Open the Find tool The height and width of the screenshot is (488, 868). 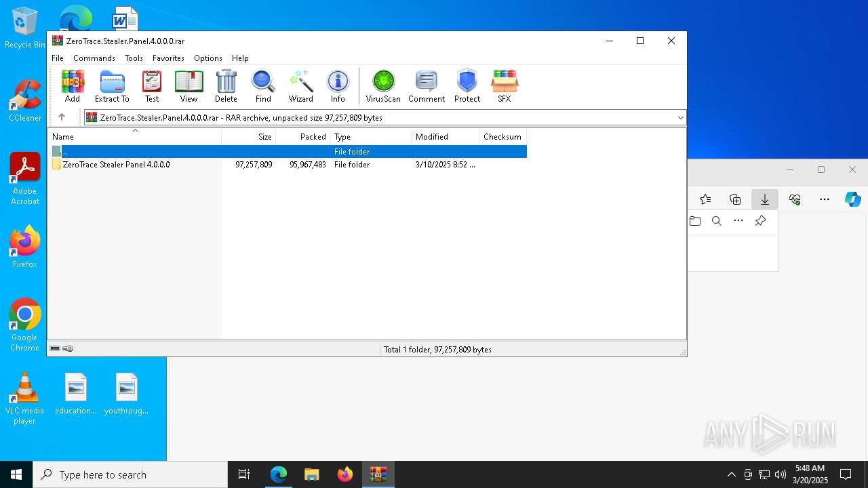click(x=263, y=86)
